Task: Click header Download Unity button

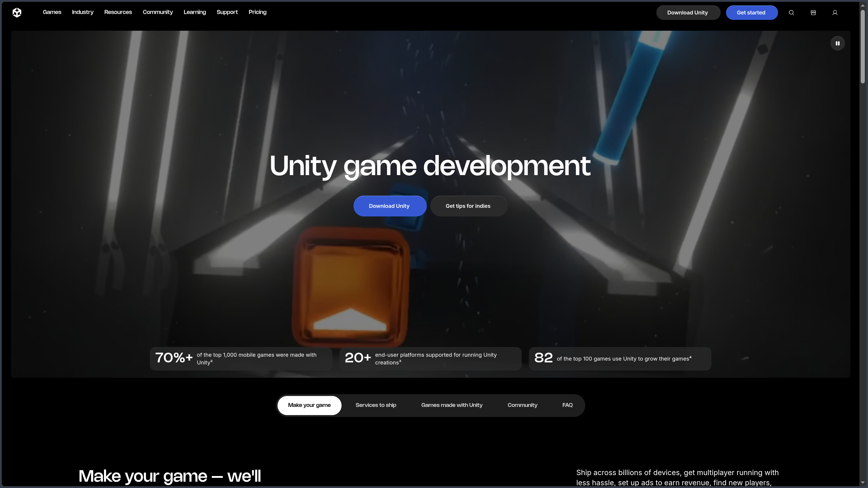Action: (688, 12)
